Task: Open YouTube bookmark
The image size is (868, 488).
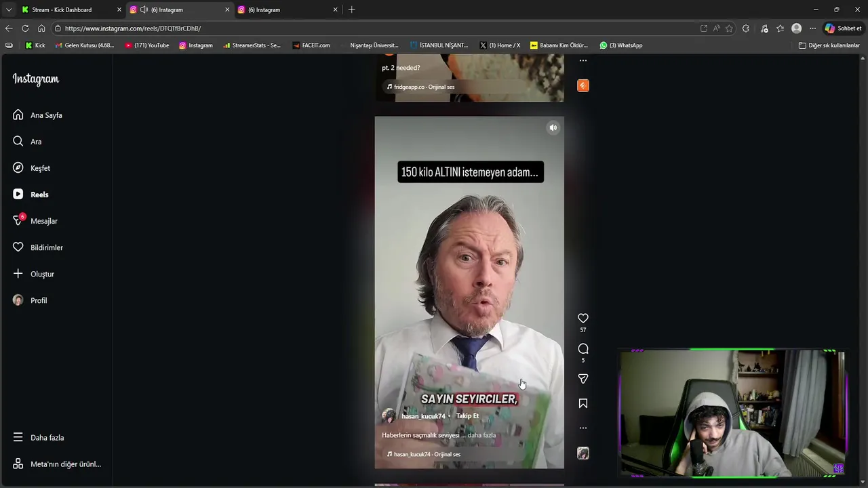Action: click(x=147, y=45)
